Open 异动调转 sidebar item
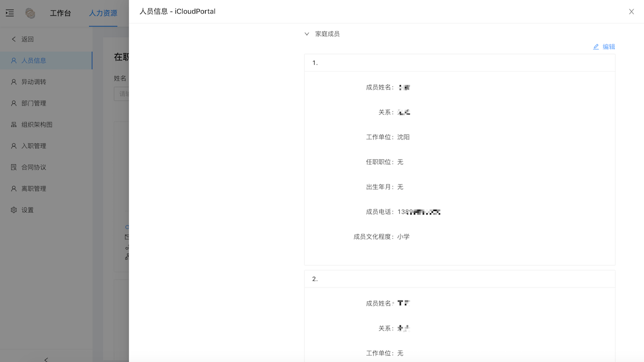This screenshot has width=644, height=362. pyautogui.click(x=46, y=82)
